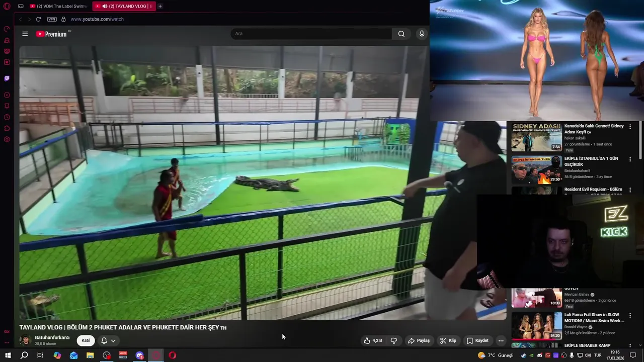Viewport: 644px width, 362px height.
Task: Click the channel avatar below the video
Action: [x=25, y=340]
